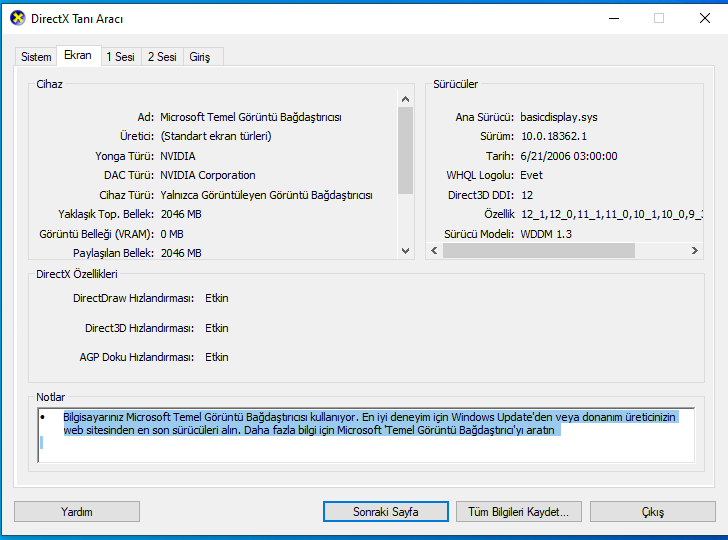728x540 pixels.
Task: Open the 2 Sesi tab
Action: (162, 57)
